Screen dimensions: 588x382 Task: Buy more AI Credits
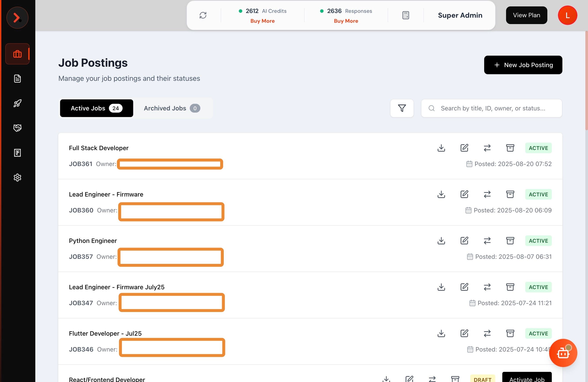click(x=262, y=21)
